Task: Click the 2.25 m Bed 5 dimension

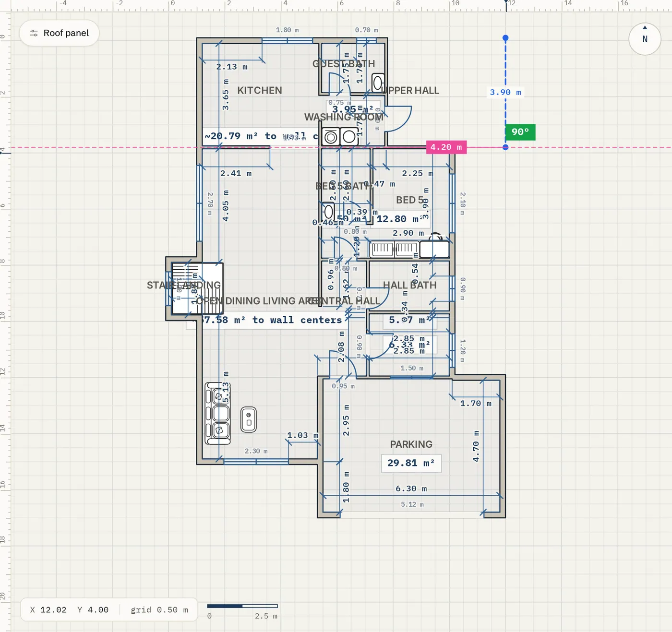Action: [x=417, y=173]
